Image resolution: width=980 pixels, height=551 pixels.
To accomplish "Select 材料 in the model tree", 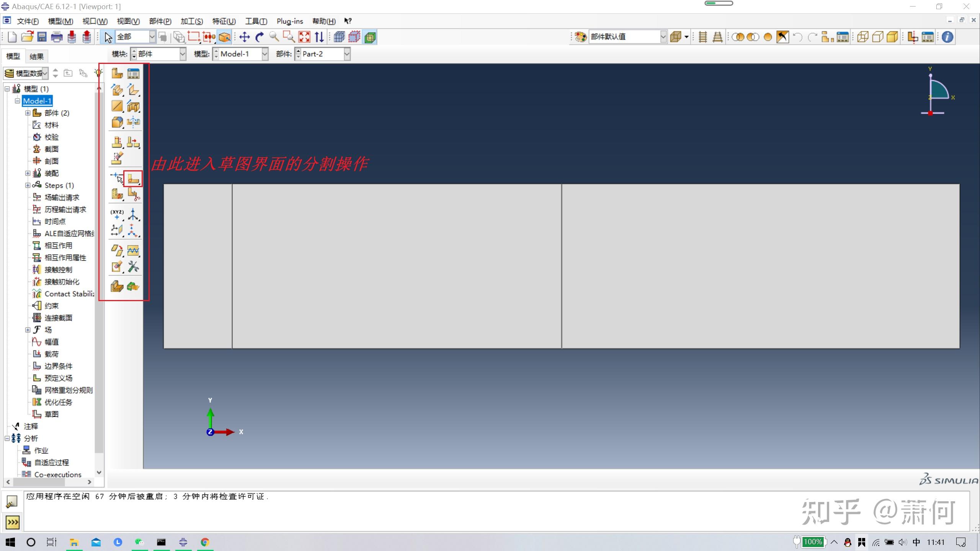I will (51, 125).
